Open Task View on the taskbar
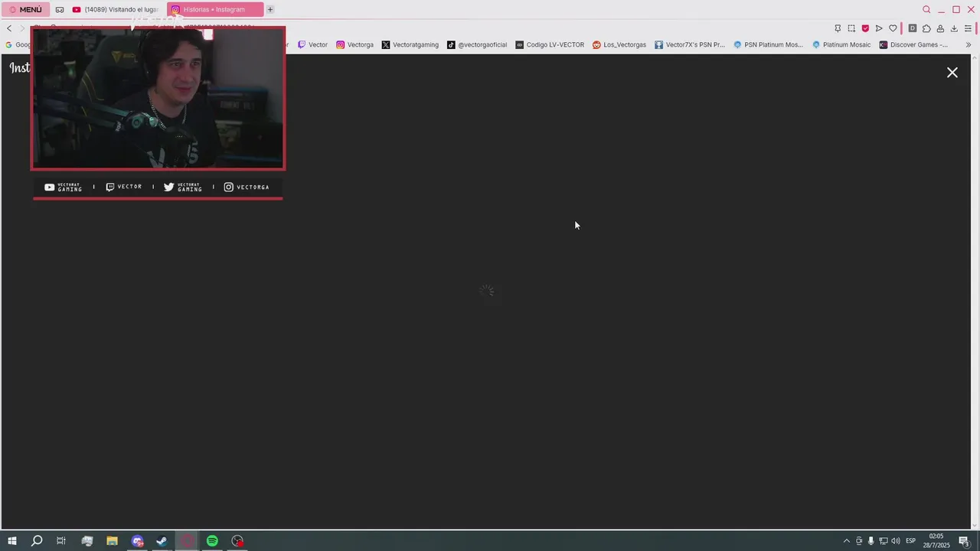The image size is (980, 551). coord(61,541)
